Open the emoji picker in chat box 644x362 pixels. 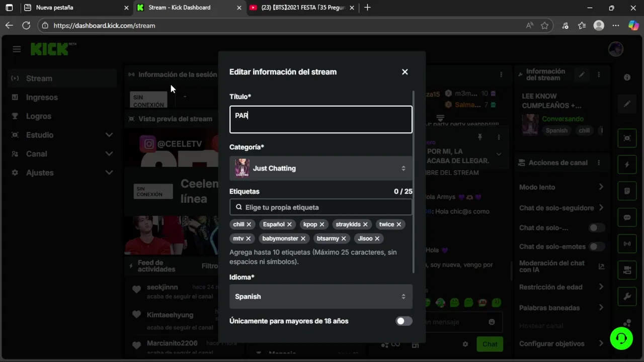point(492,322)
